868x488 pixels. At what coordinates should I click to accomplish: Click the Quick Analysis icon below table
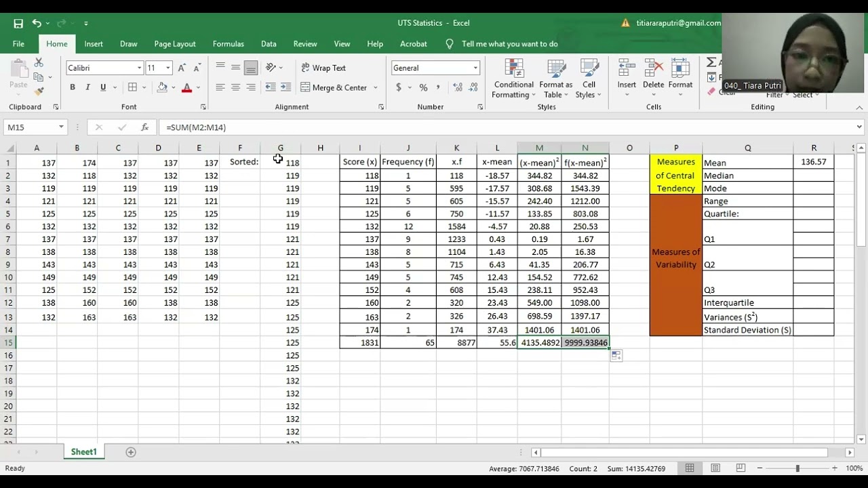[x=616, y=356]
